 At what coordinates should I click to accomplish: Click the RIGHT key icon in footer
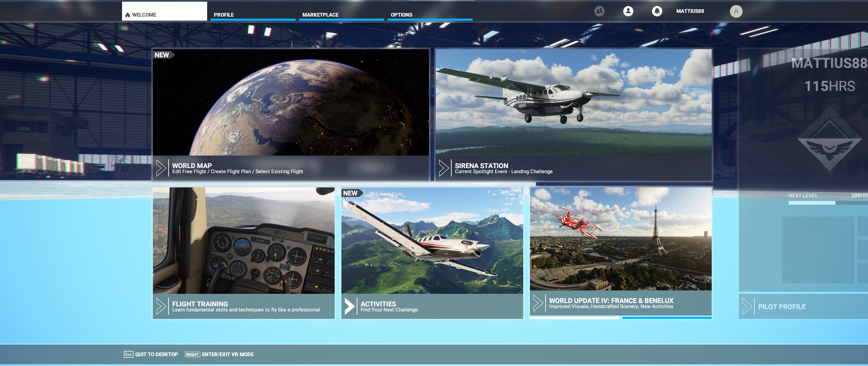coord(192,354)
